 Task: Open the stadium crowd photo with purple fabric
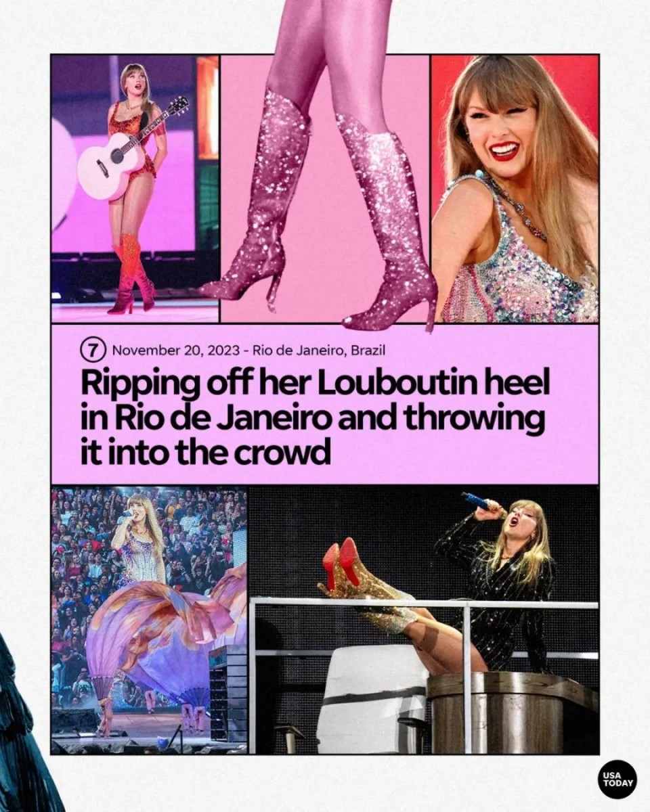(149, 620)
